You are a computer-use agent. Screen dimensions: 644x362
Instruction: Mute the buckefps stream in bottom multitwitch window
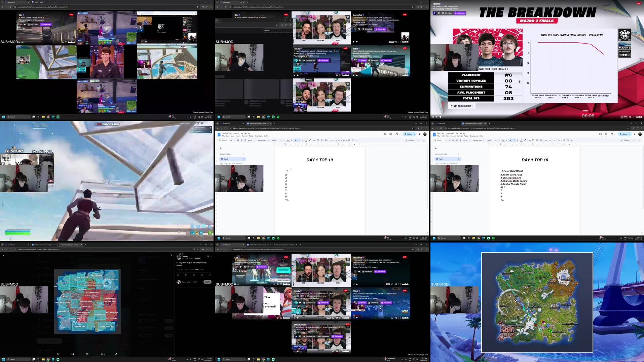pos(357,284)
